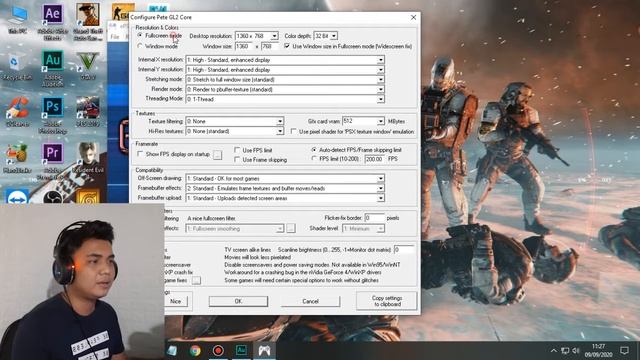Check Show FPS display on startup
This screenshot has width=640, height=360.
(x=140, y=154)
